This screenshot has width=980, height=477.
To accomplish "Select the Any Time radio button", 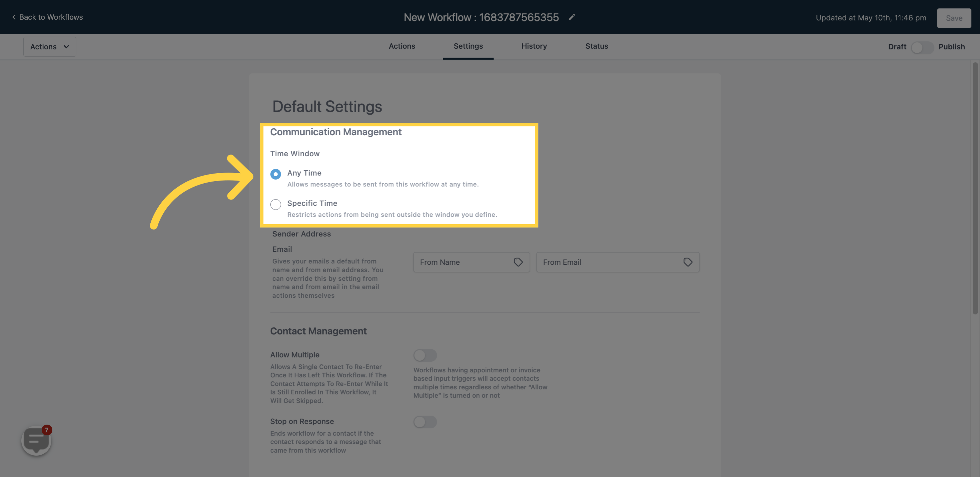I will point(275,173).
